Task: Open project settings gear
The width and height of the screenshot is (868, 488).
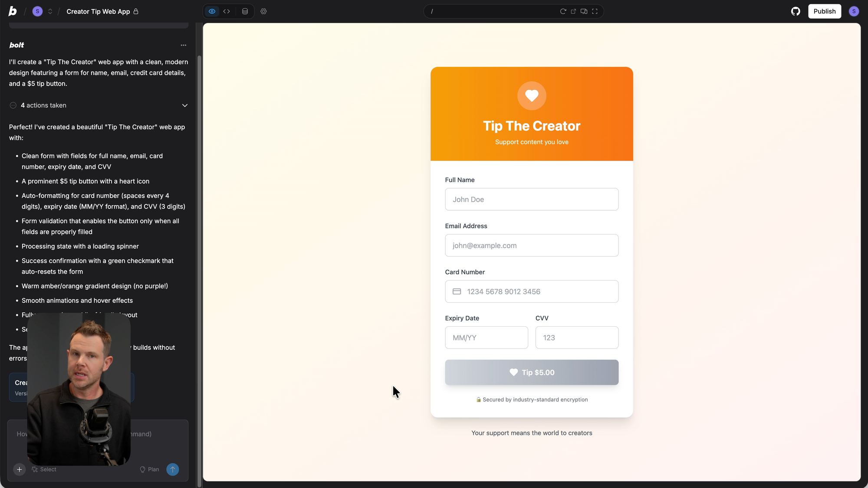Action: click(x=263, y=11)
